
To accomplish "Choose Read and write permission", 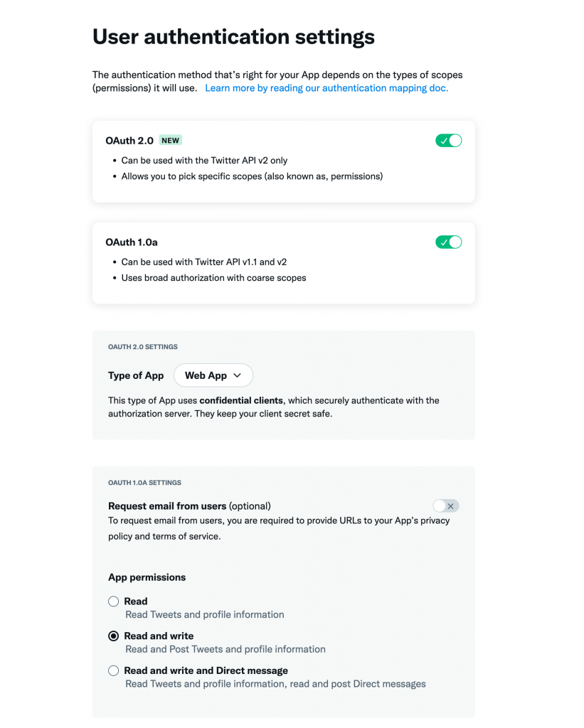I will (113, 636).
